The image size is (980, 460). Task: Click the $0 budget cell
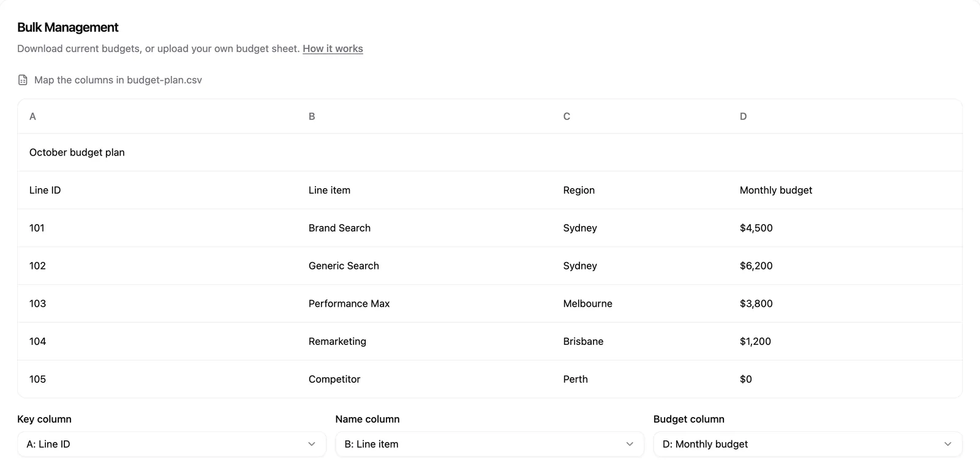click(845, 379)
